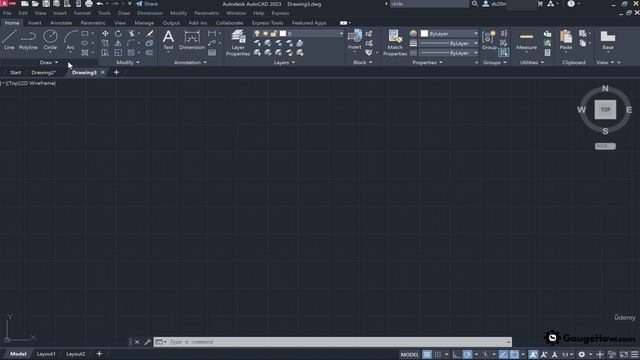Open the Format menu
This screenshot has height=360, width=640.
click(x=82, y=13)
